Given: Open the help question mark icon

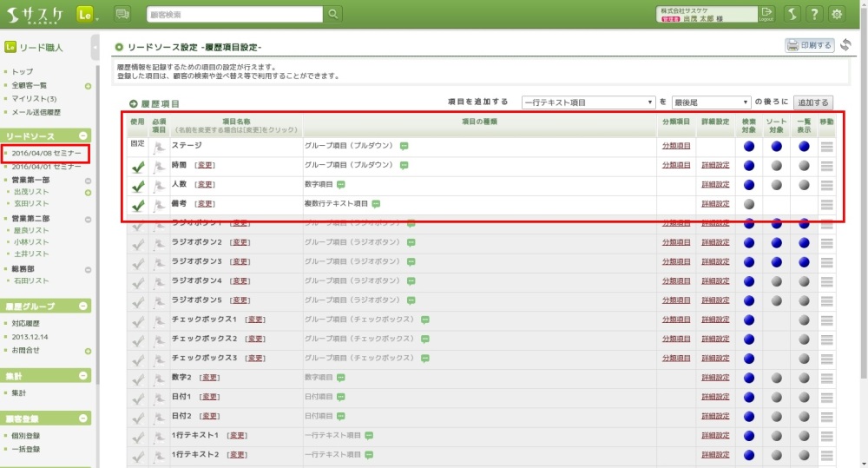Looking at the screenshot, I should click(814, 14).
